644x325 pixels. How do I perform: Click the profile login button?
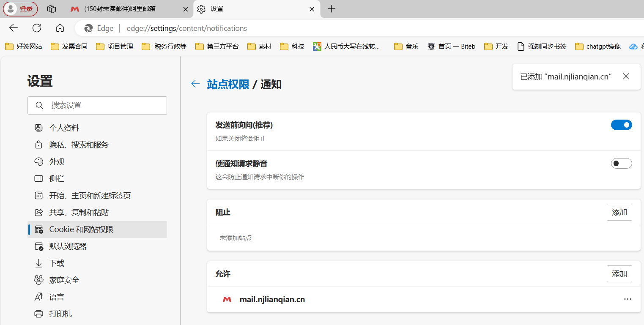20,9
